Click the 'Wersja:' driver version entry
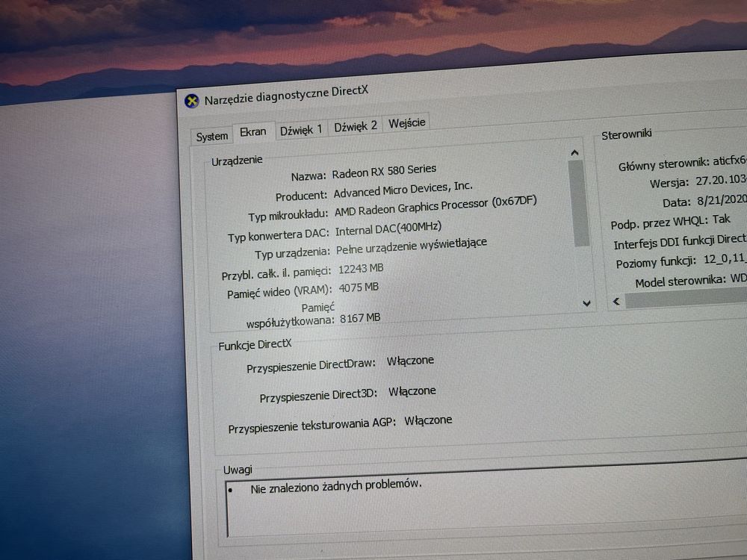Screen dimensions: 747x560 point(698,181)
